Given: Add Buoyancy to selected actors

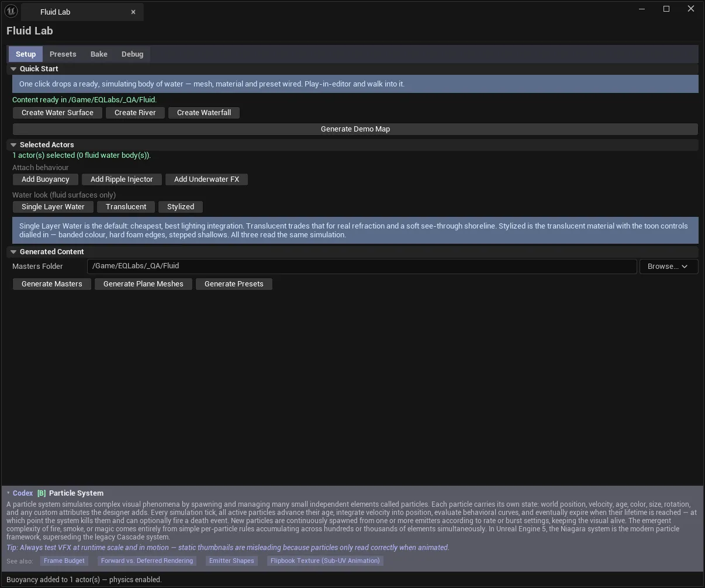Looking at the screenshot, I should click(45, 179).
